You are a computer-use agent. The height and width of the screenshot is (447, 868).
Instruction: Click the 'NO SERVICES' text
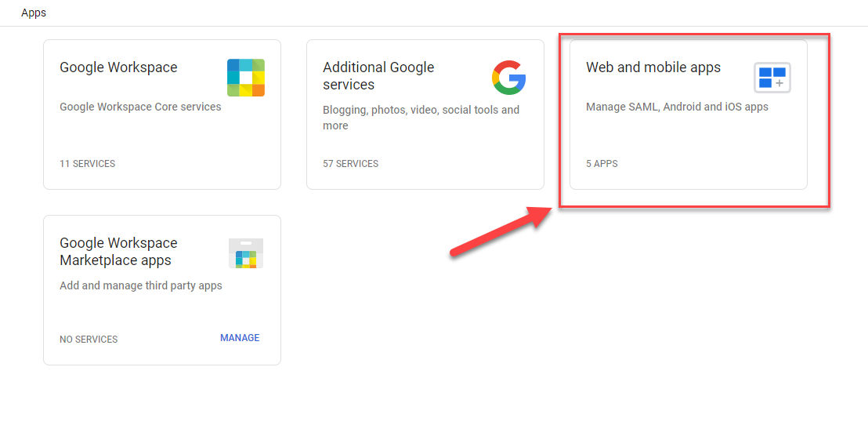89,340
